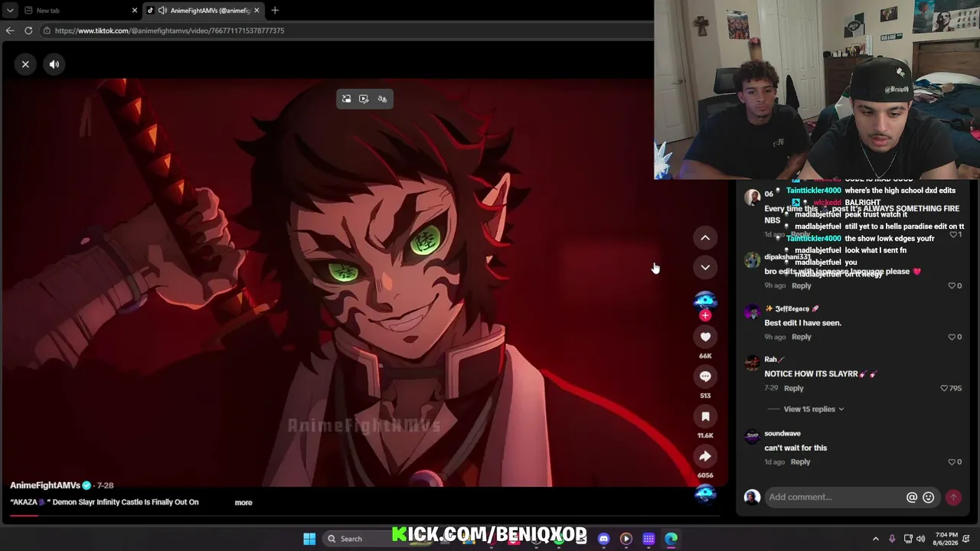Open the Windows Start menu
Image resolution: width=980 pixels, height=551 pixels.
coord(309,539)
